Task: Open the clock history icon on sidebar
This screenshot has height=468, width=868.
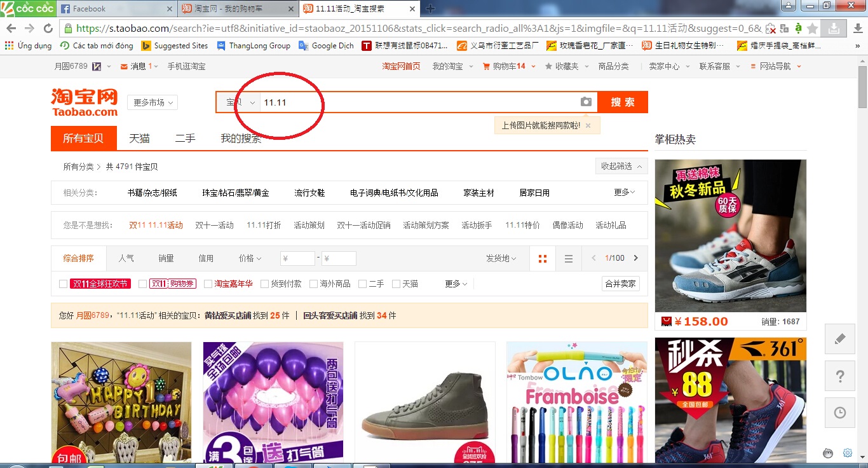Action: tap(840, 413)
